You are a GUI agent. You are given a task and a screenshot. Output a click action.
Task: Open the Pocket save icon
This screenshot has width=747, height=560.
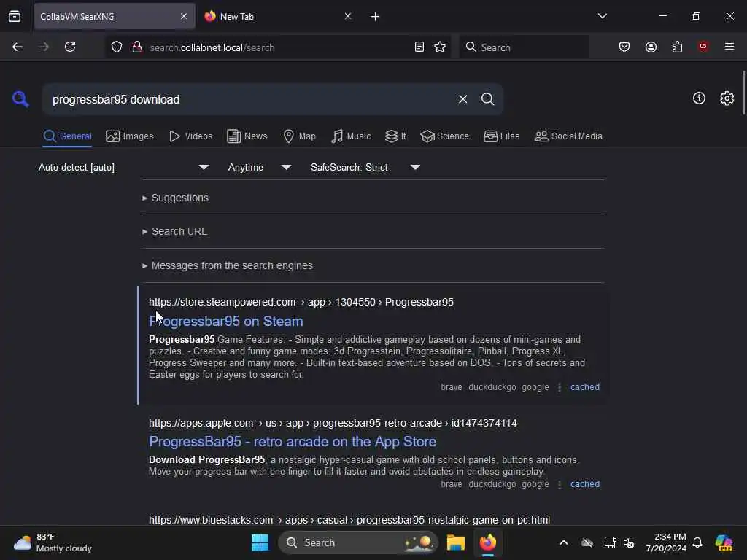[x=624, y=47]
